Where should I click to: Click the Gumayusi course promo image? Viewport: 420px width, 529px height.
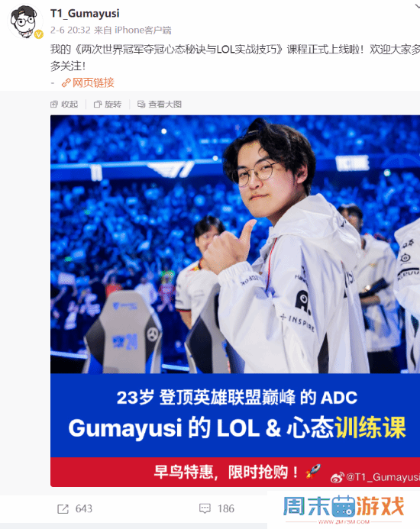coord(235,301)
